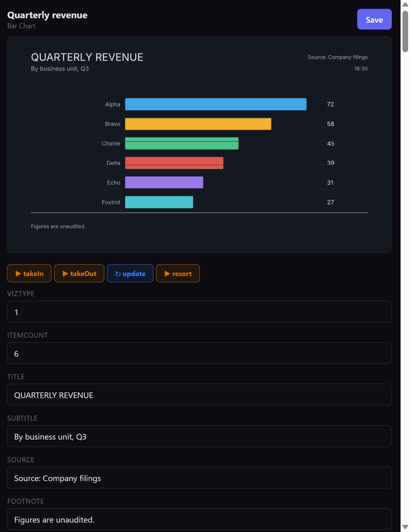
Task: Click the 'Charlie' row label
Action: point(111,143)
